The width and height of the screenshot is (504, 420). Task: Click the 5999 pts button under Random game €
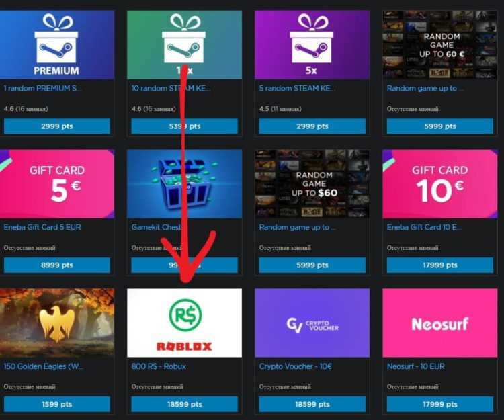(x=439, y=126)
